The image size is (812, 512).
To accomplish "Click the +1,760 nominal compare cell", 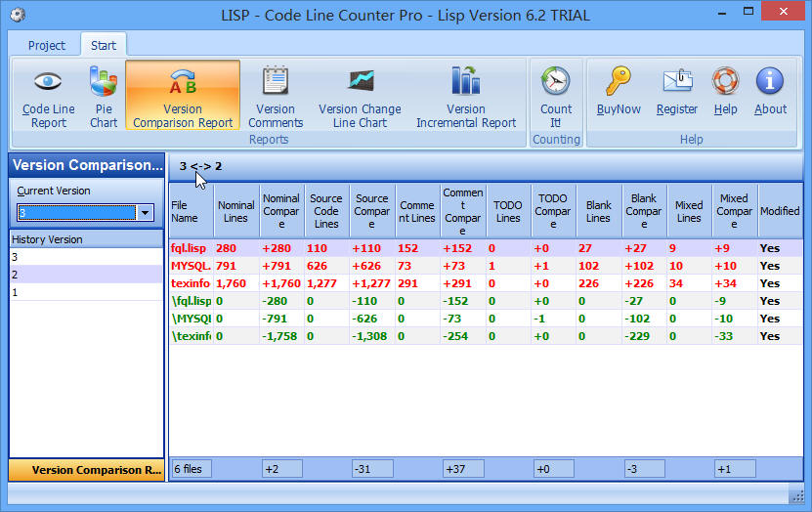I will (281, 283).
